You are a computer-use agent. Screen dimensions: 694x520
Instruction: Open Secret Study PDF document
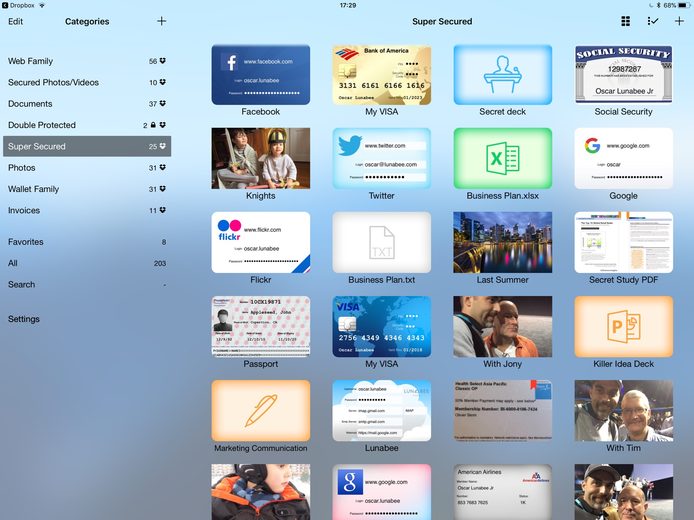[x=624, y=243]
